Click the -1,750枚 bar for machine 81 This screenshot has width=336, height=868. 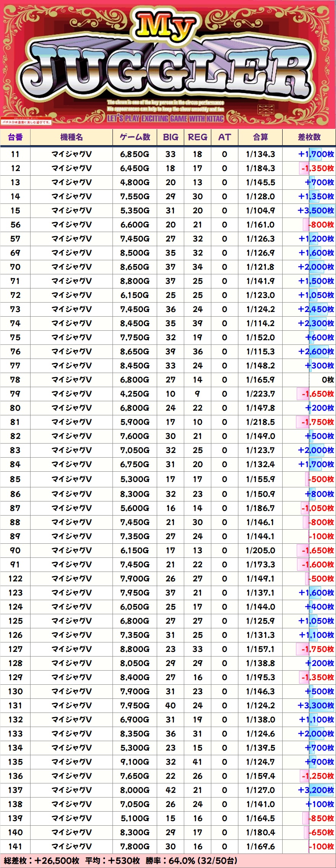317,422
